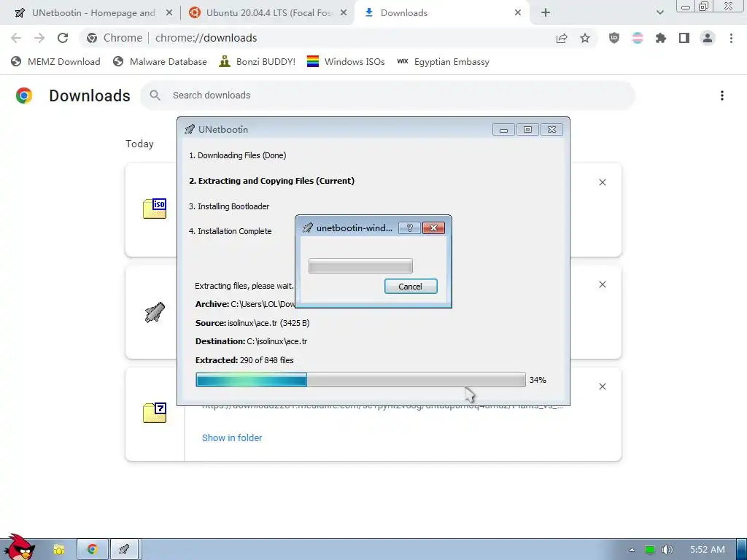Click the Search downloads field
The height and width of the screenshot is (560, 747).
tap(387, 96)
